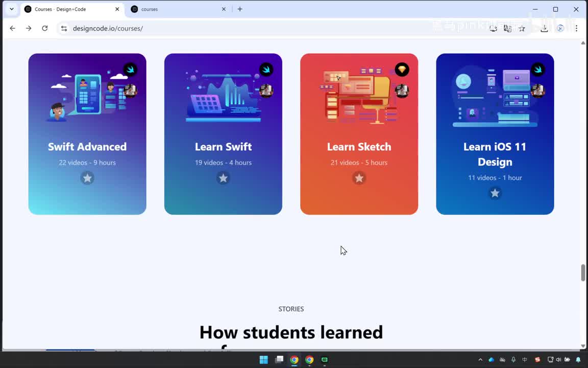Open Chrome's three-dot menu
Image resolution: width=588 pixels, height=368 pixels.
pos(576,28)
